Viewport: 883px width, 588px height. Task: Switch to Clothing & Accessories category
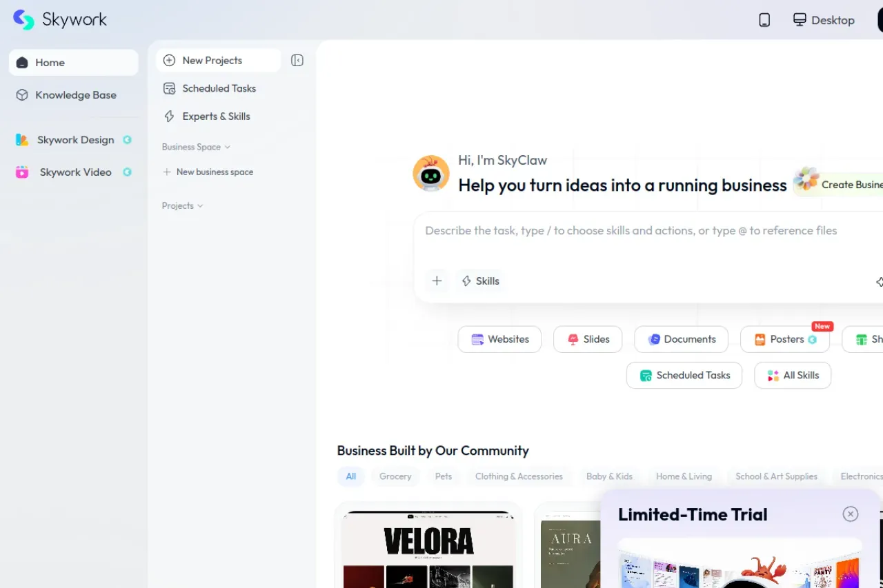click(x=519, y=476)
